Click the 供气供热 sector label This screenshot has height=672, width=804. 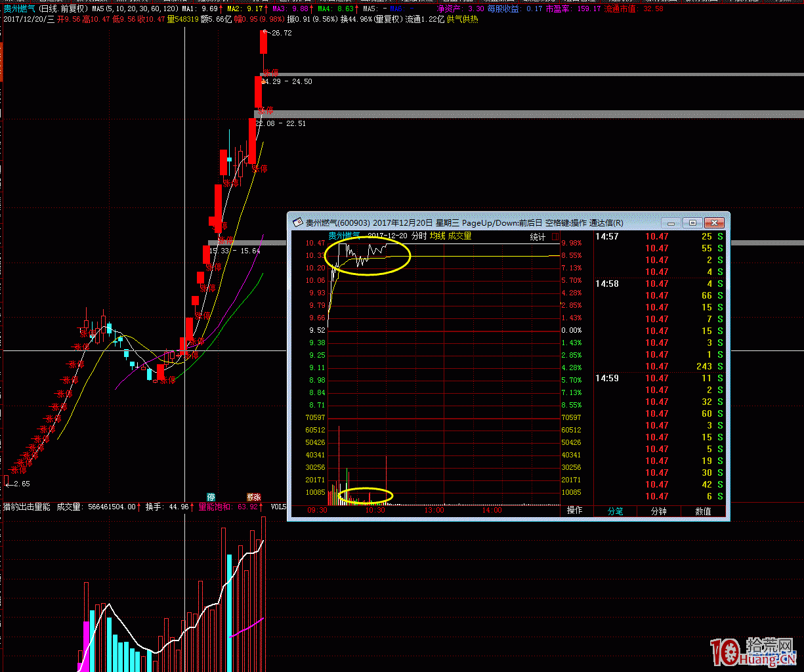coord(463,20)
